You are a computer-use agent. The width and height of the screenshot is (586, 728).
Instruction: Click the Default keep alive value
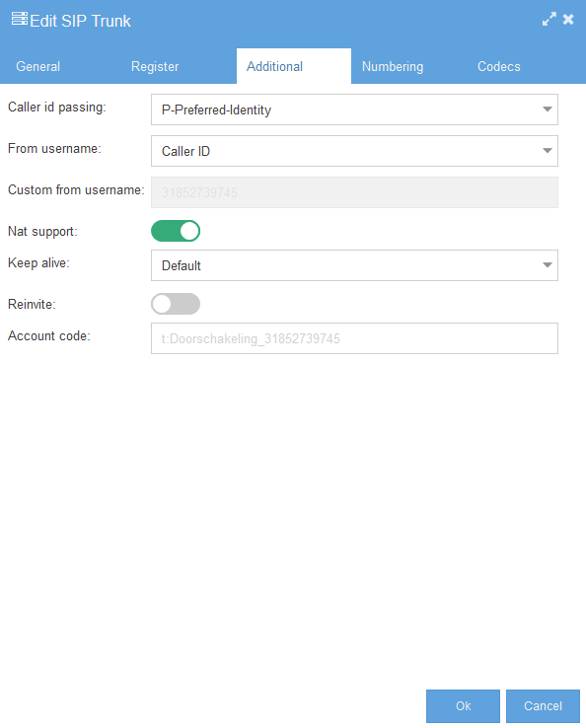click(x=182, y=265)
